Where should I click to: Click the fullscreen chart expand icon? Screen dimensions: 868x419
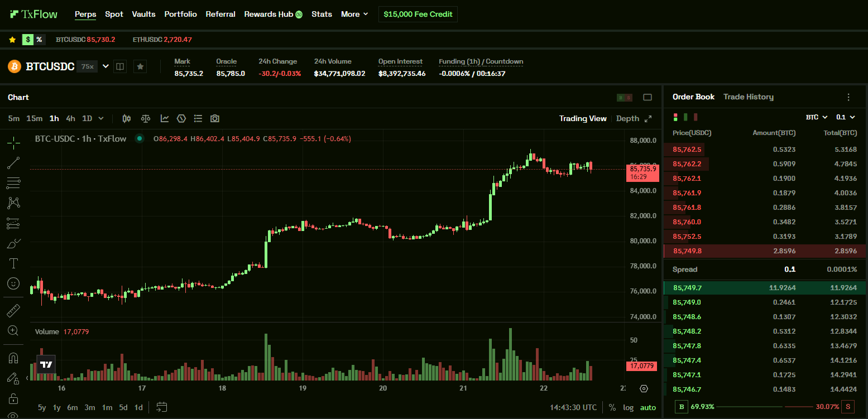[648, 118]
